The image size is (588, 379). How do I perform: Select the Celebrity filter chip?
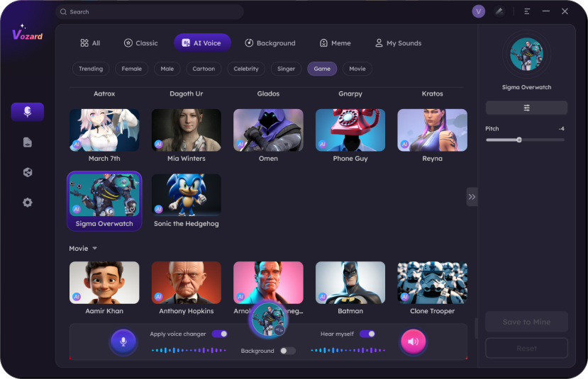(246, 69)
